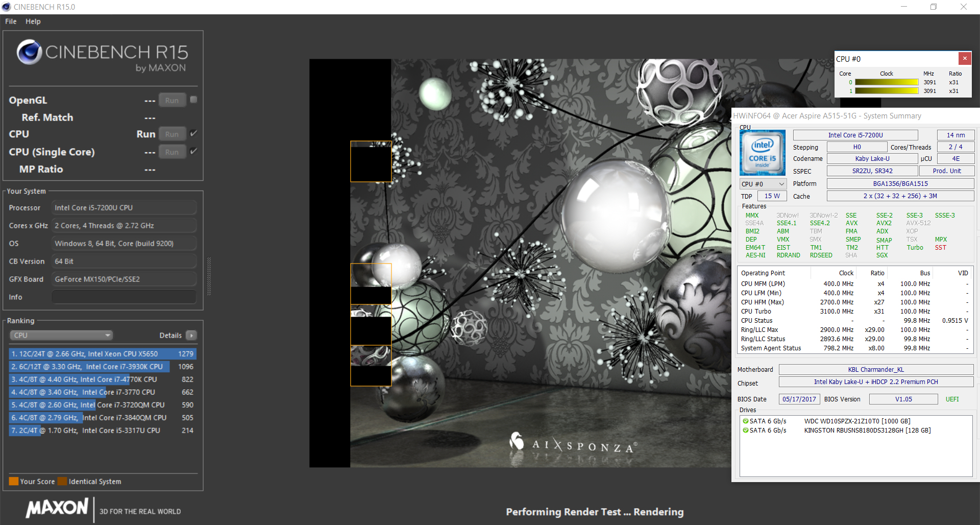980x525 pixels.
Task: Select ranking entry Core i7-3930K CPU
Action: [x=103, y=367]
